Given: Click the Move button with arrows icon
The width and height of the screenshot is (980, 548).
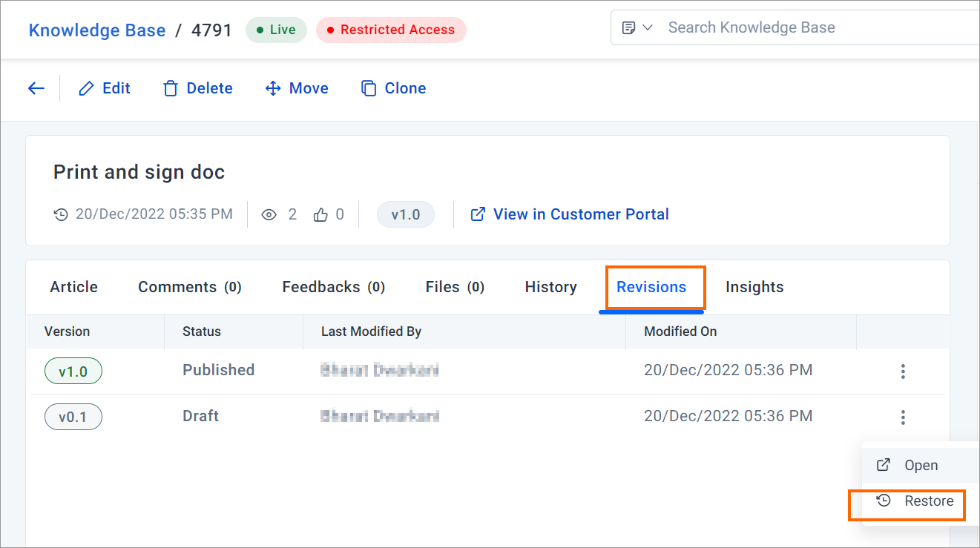Looking at the screenshot, I should pyautogui.click(x=297, y=88).
